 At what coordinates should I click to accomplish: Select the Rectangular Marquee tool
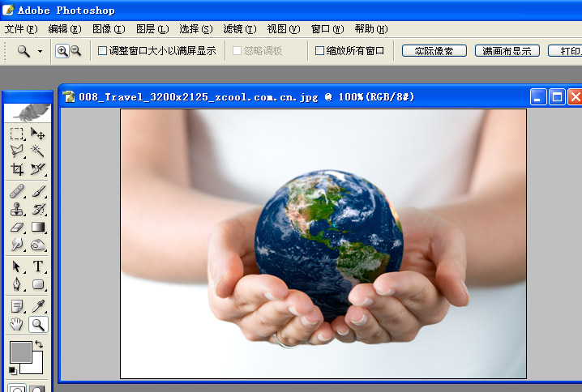pos(17,134)
